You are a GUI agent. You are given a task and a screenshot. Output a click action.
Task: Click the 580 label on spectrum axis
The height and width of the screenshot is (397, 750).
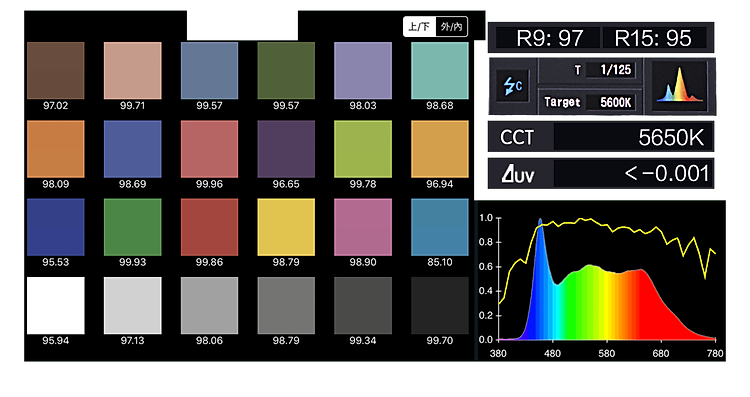pyautogui.click(x=607, y=353)
